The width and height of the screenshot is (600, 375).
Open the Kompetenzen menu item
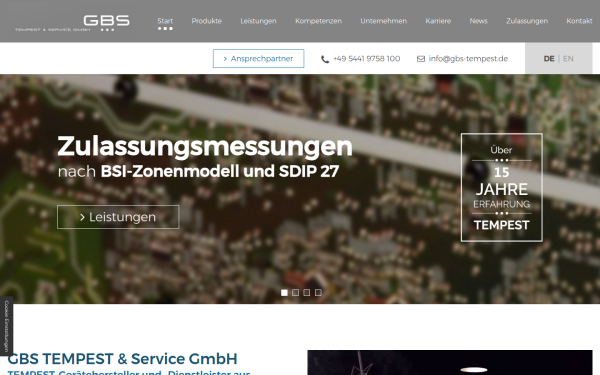[318, 21]
